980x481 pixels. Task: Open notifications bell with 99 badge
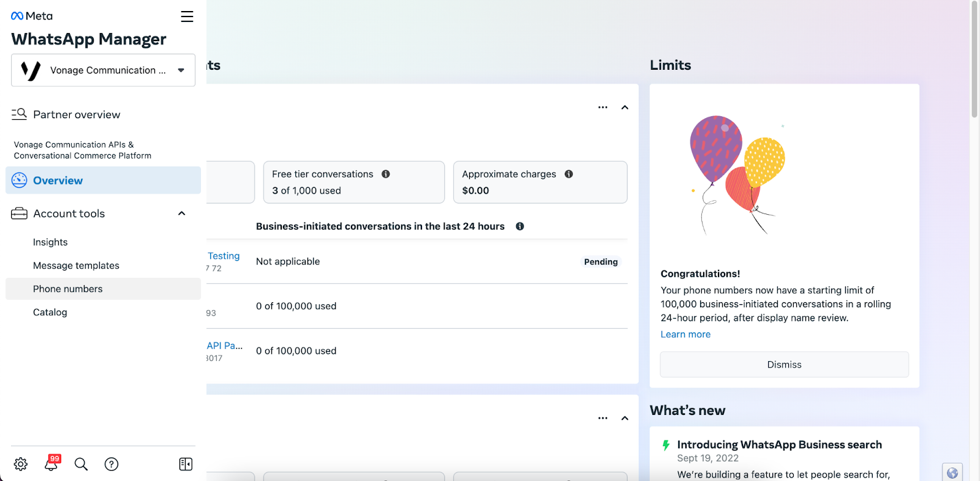51,463
